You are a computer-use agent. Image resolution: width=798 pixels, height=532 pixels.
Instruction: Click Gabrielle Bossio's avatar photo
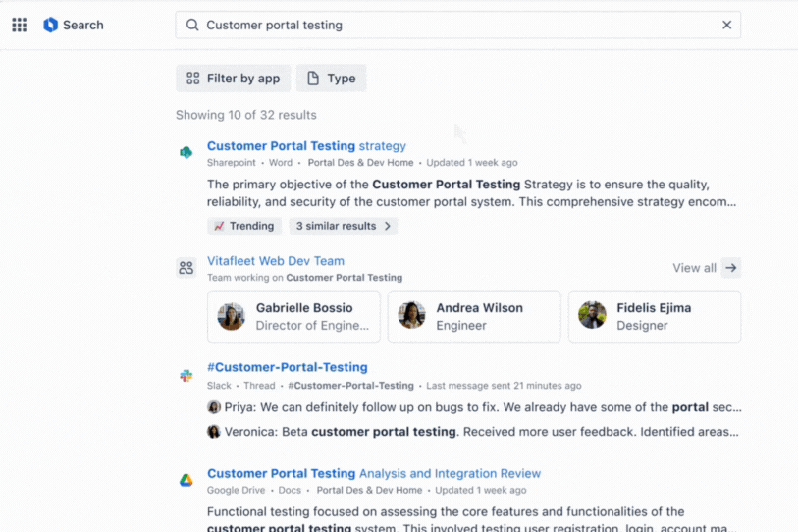point(231,316)
